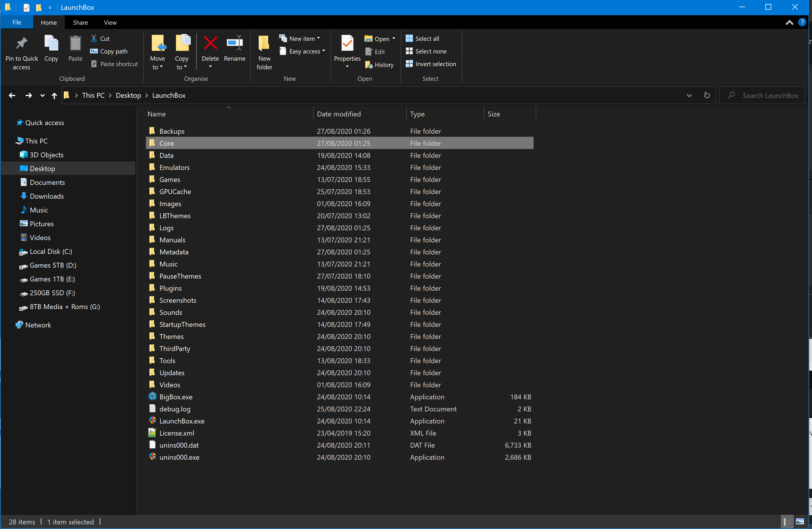Open recent locations dropdown arrow

coord(42,95)
